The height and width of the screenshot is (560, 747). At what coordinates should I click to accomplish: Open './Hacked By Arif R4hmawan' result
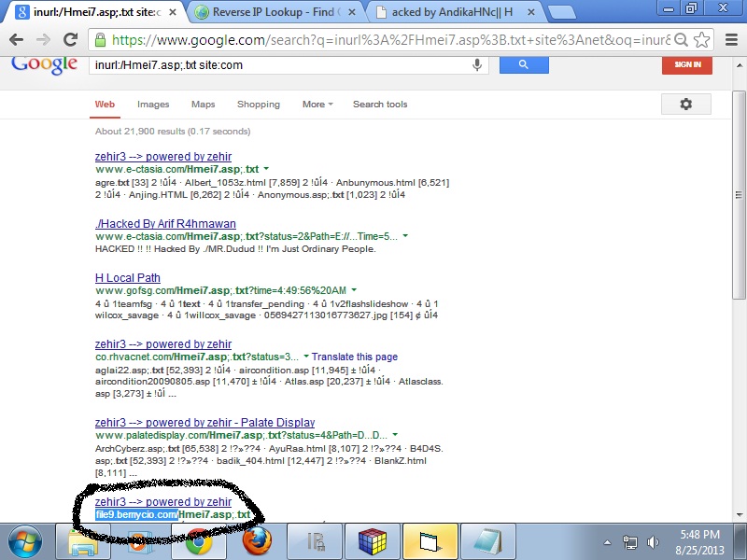[165, 223]
